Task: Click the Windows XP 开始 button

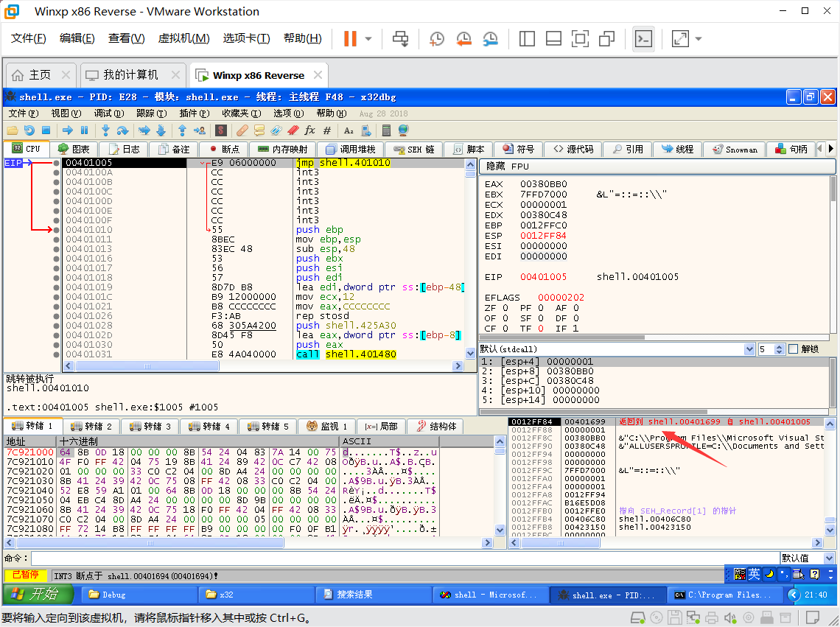Action: point(38,594)
